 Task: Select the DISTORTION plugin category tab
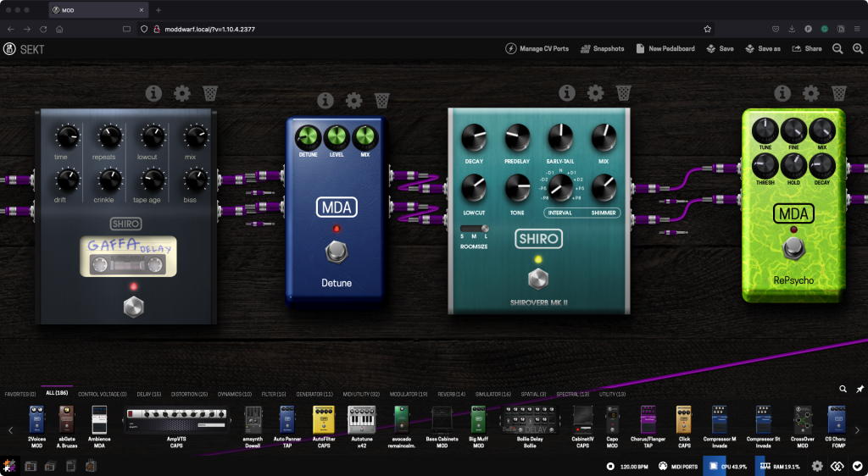[191, 395]
